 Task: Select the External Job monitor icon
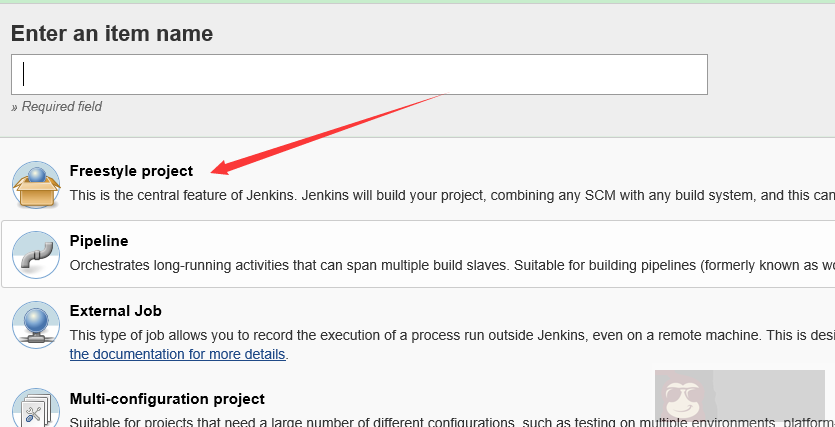[36, 325]
